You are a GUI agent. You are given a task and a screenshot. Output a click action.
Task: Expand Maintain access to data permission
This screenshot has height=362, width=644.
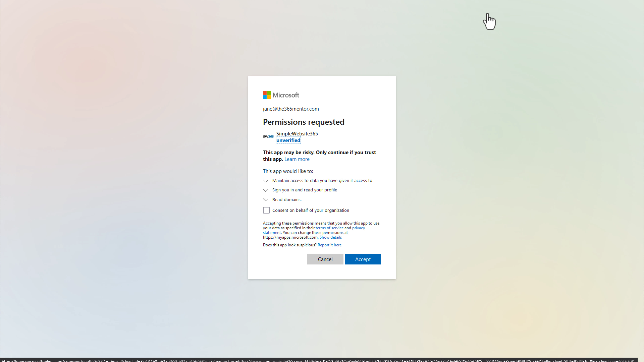point(266,181)
